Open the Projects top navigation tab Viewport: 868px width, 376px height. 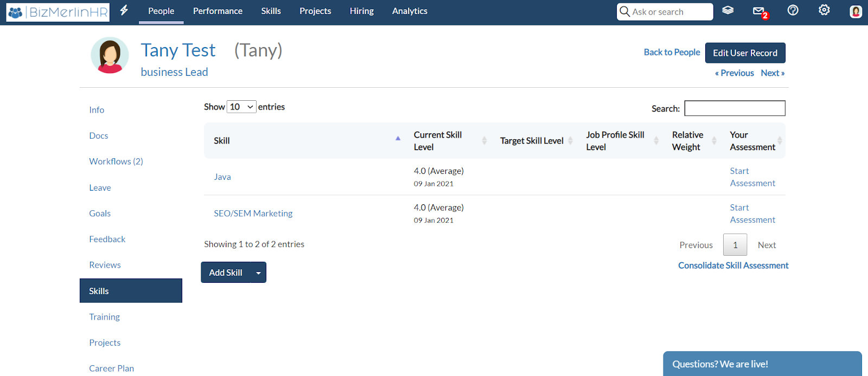[x=315, y=11]
